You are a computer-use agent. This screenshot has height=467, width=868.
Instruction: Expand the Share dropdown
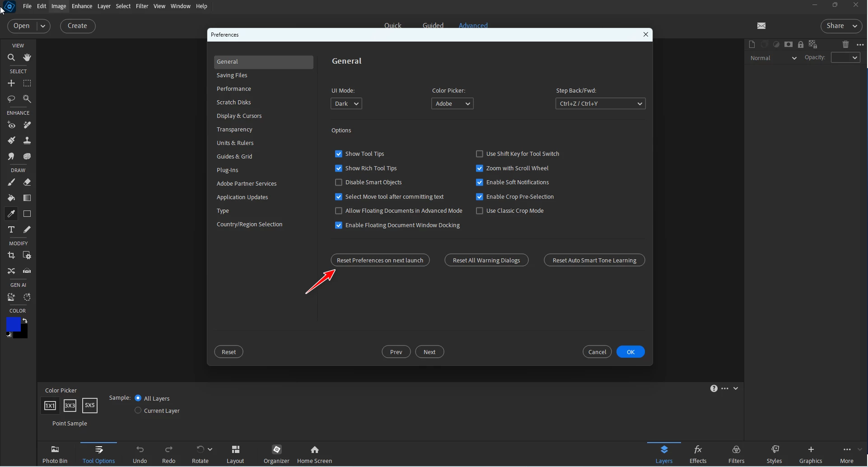coord(855,26)
